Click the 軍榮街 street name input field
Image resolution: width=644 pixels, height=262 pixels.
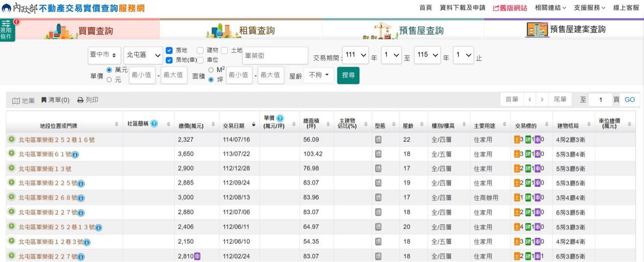(275, 55)
